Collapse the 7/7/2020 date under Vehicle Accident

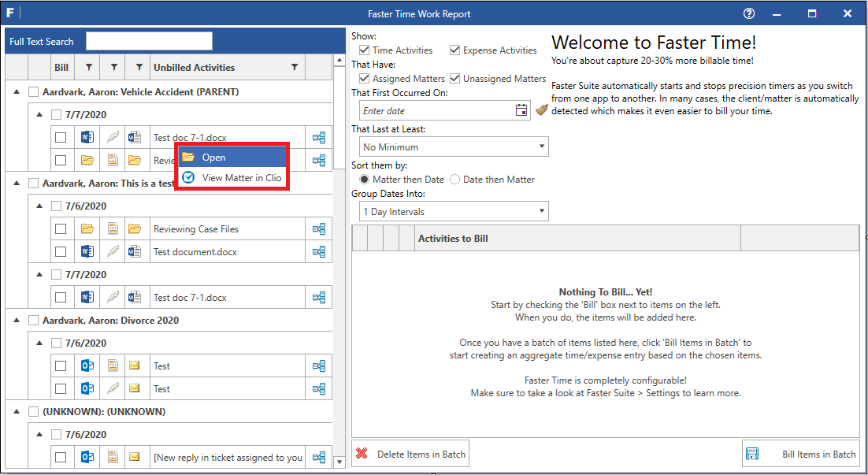click(39, 114)
